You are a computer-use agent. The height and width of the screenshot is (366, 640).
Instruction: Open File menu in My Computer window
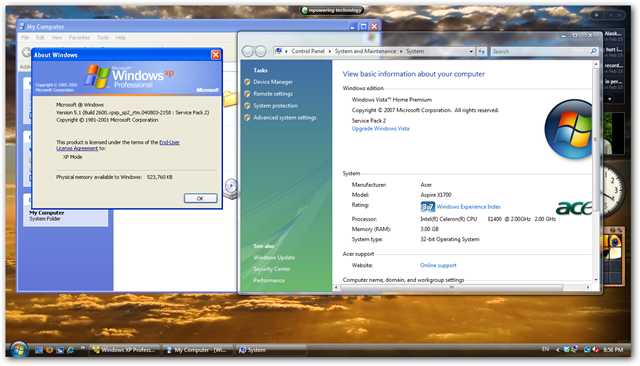[x=25, y=38]
